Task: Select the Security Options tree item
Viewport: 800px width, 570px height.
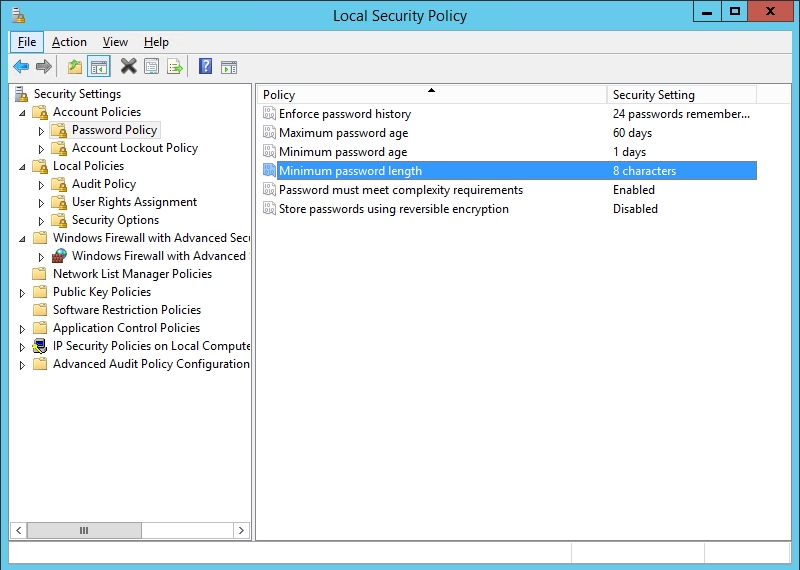Action: [x=115, y=220]
